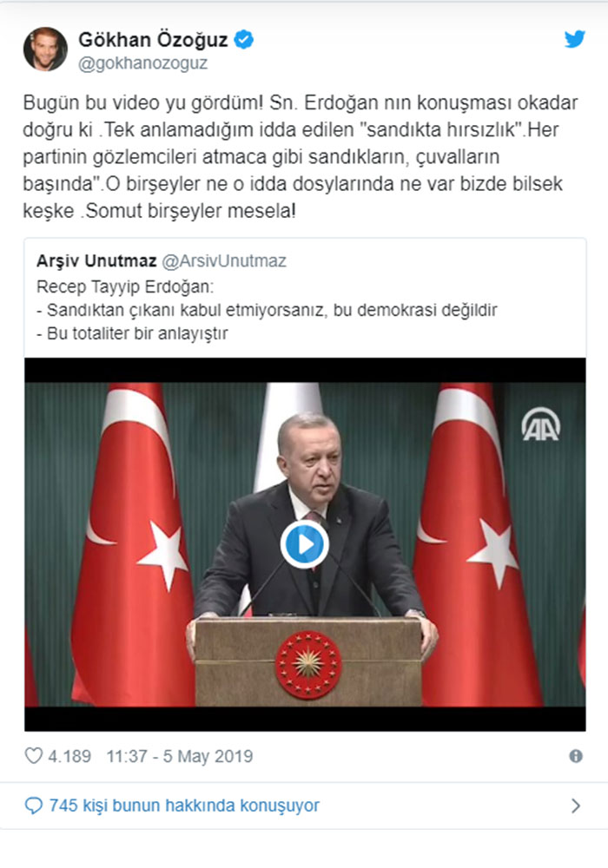
Task: Open Arşiv Unutmaz quoted author name
Action: click(96, 260)
